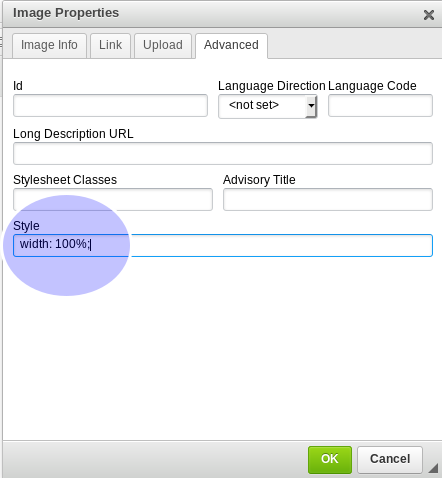This screenshot has height=478, width=442.
Task: Click the Stylesheet Classes label
Action: pyautogui.click(x=65, y=180)
